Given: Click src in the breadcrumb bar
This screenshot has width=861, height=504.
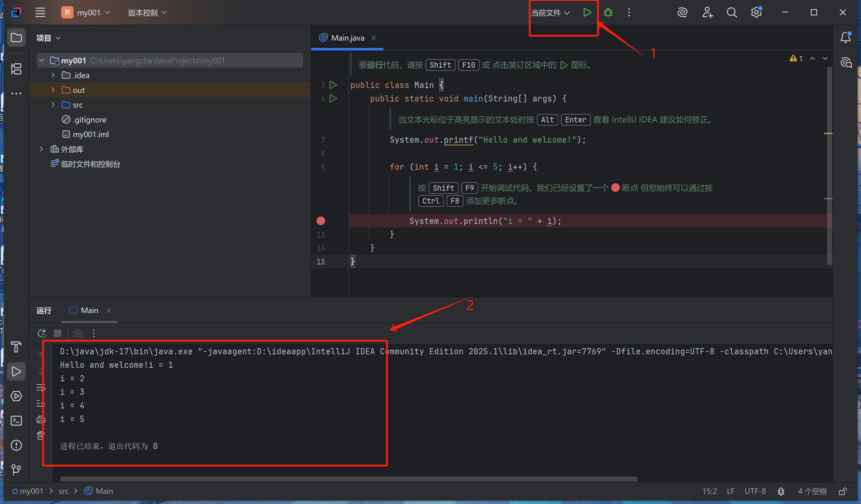Looking at the screenshot, I should [64, 491].
